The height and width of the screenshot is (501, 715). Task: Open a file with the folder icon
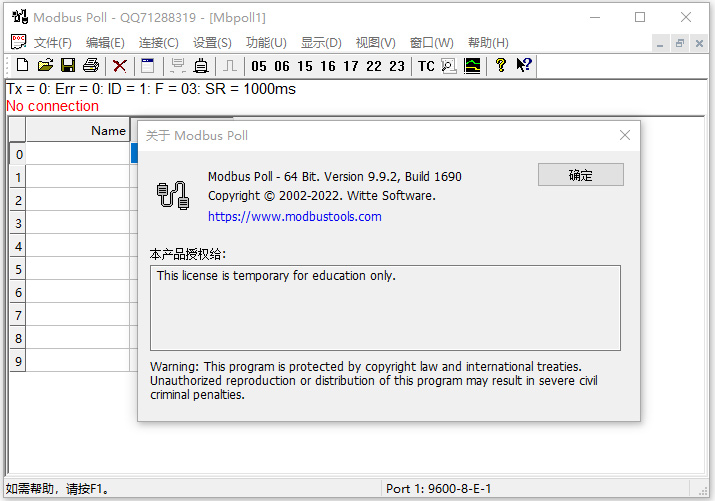click(45, 66)
